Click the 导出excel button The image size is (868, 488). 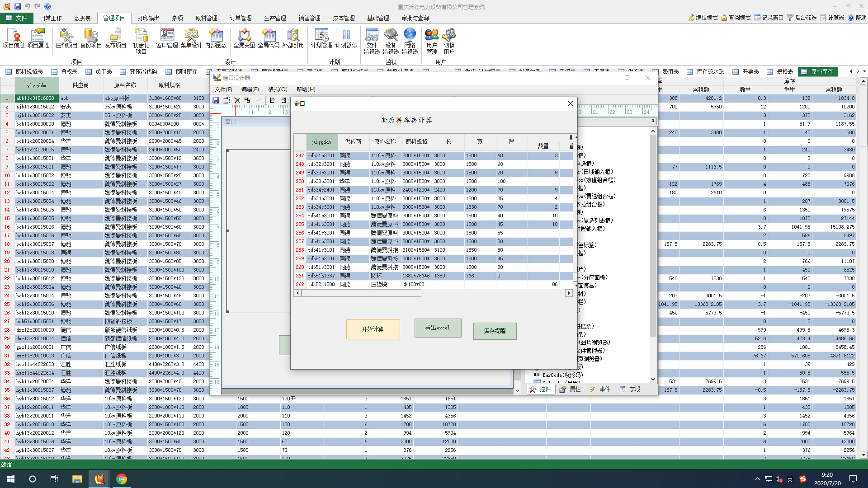click(438, 328)
